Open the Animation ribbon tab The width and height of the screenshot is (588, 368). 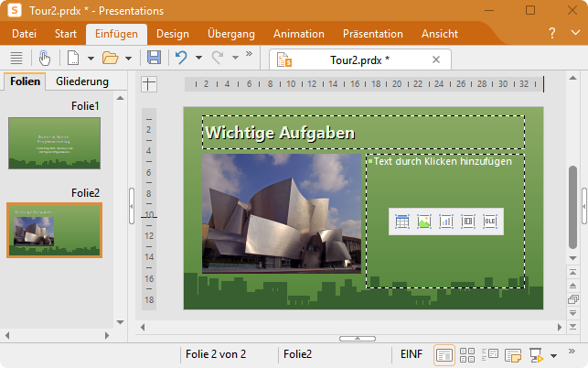click(x=299, y=34)
